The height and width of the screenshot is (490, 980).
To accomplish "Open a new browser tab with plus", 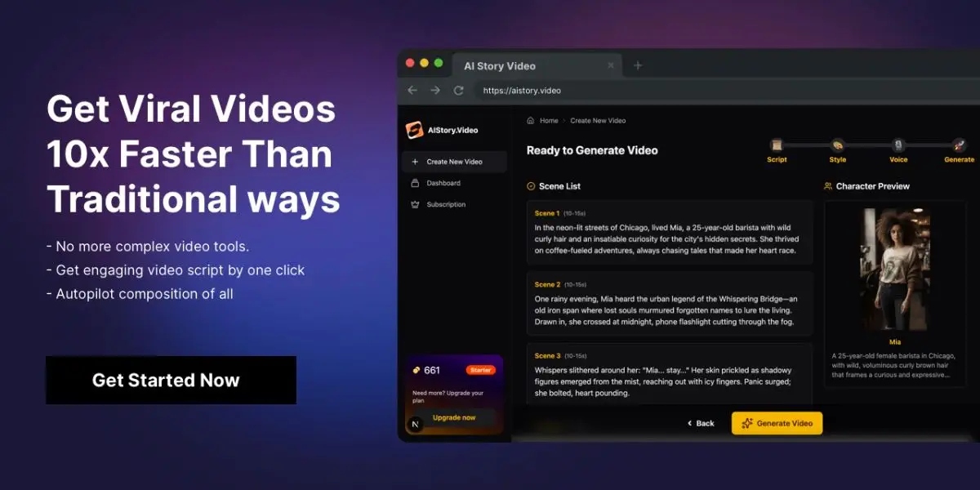I will coord(638,65).
